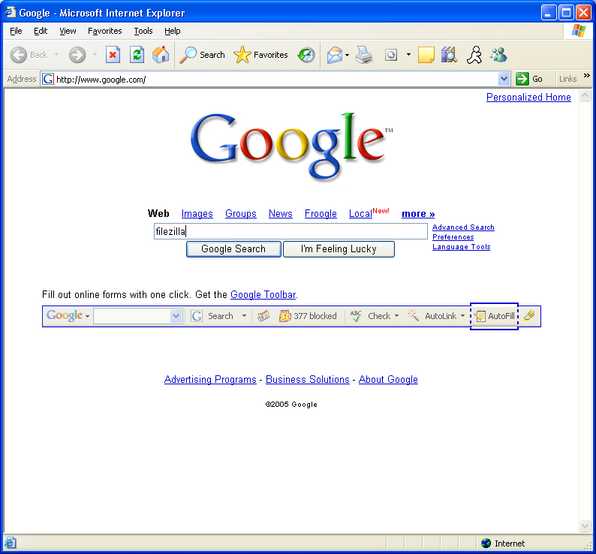The width and height of the screenshot is (596, 554).
Task: Click the AIM running man icon
Action: coord(474,55)
